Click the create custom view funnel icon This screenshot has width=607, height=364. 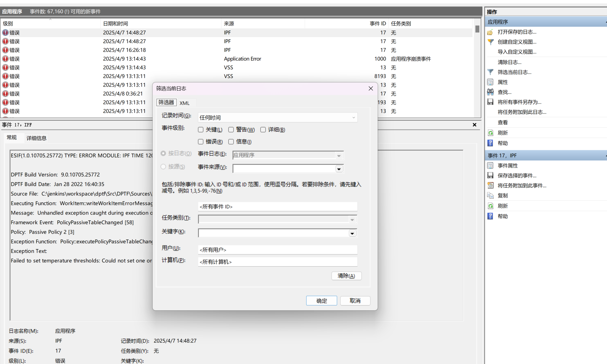tap(490, 42)
